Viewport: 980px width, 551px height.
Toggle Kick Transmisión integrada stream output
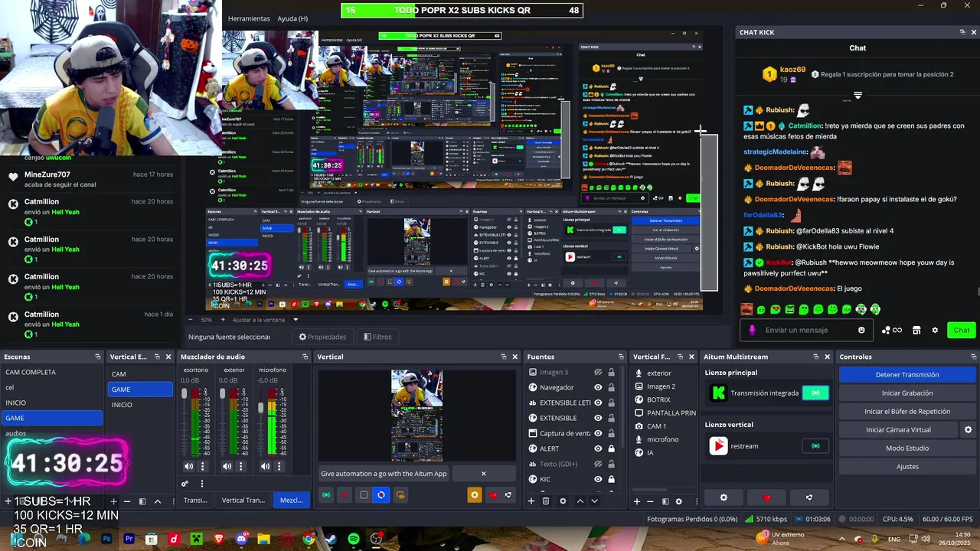(815, 393)
